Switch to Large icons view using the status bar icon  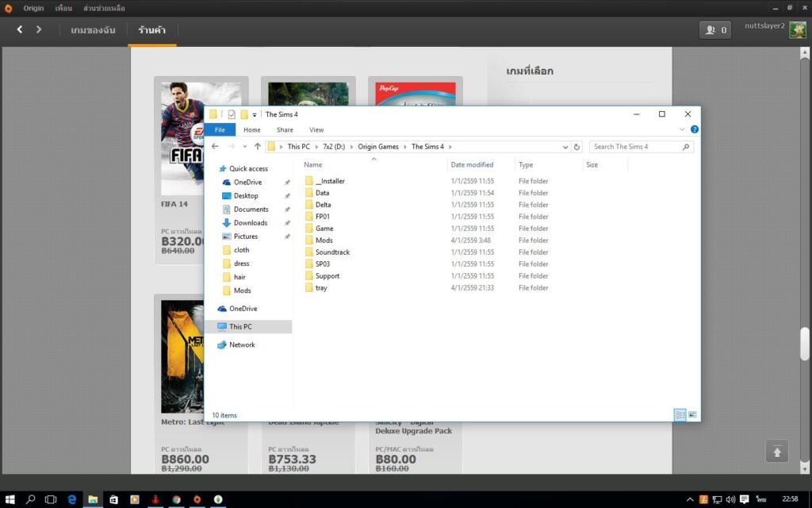(692, 414)
